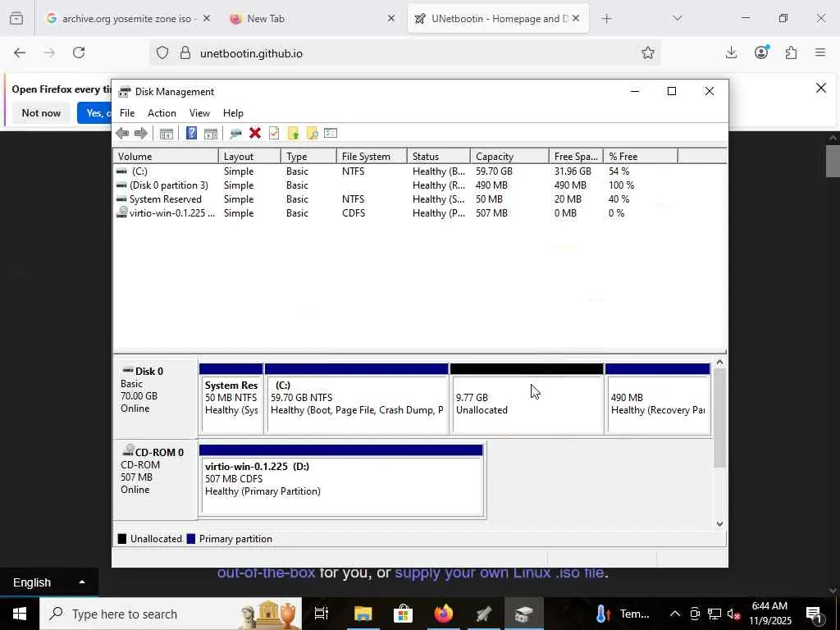Select the 9.77 GB Unallocated block on Disk 0
This screenshot has width=840, height=630.
tap(527, 399)
